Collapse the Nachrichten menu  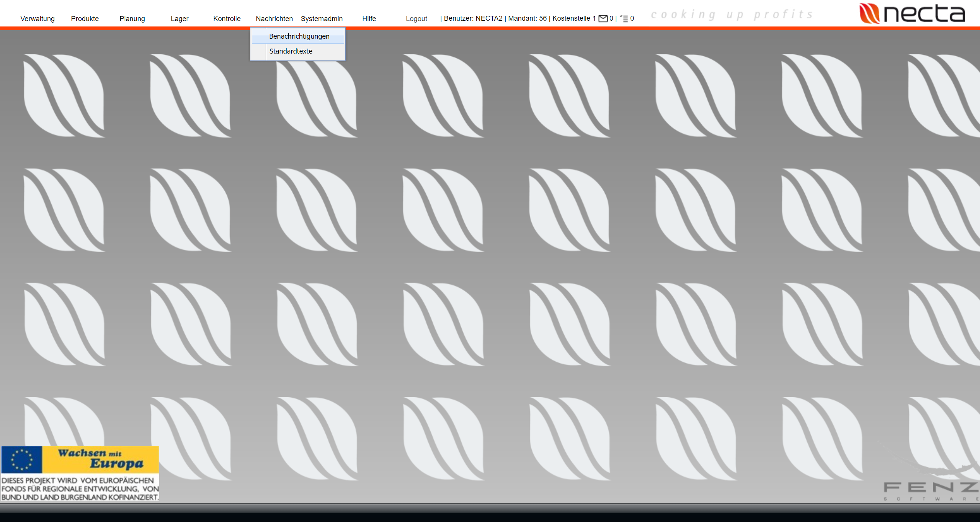[274, 19]
